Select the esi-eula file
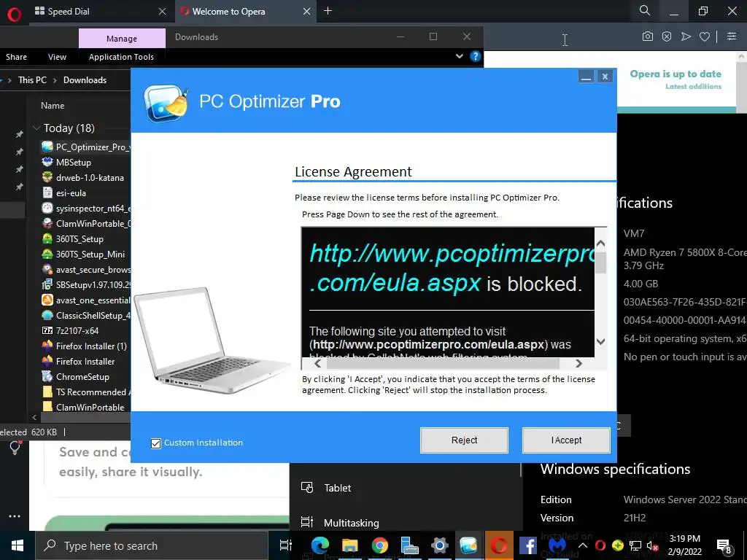 [71, 192]
